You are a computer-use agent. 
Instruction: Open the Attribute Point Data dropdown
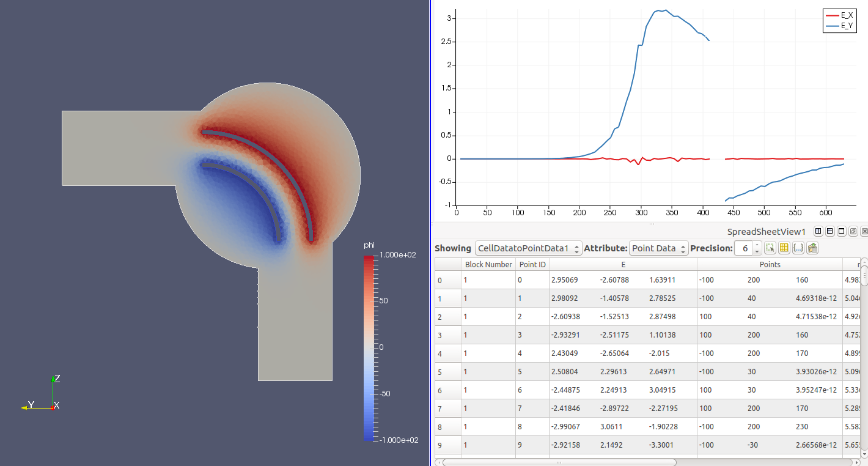point(658,248)
